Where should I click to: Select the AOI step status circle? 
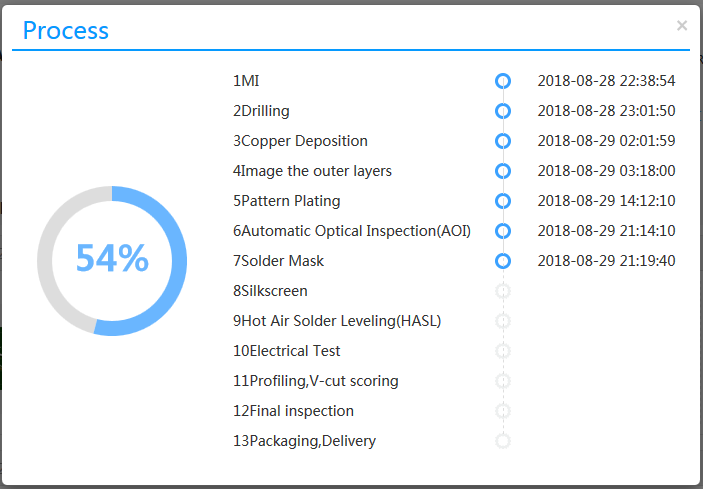[503, 231]
